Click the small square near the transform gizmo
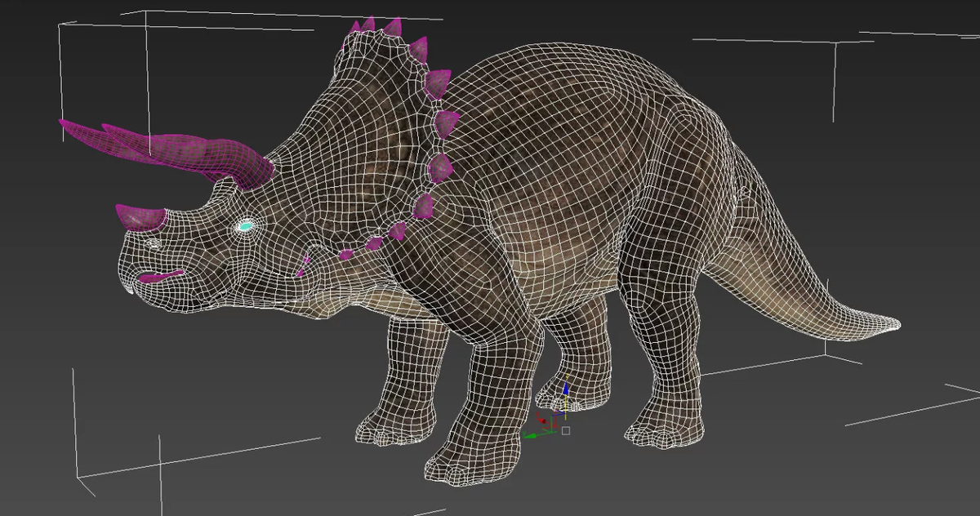Screen dimensions: 980x516 [566, 431]
